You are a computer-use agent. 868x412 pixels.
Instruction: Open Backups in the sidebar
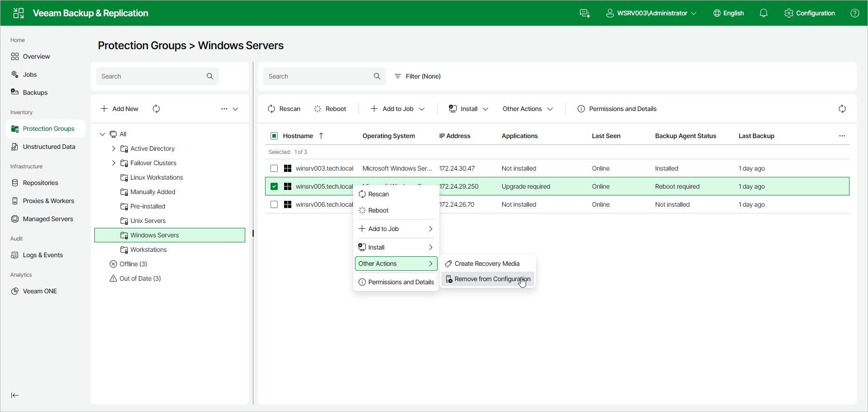click(46, 93)
